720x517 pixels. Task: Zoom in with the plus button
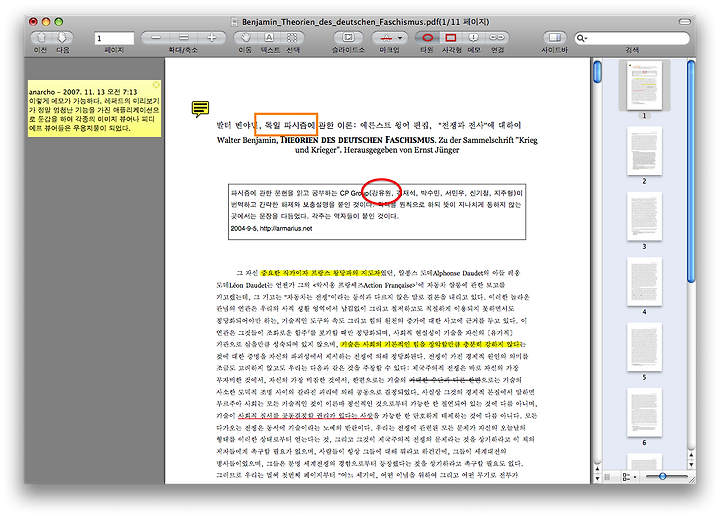coord(212,37)
